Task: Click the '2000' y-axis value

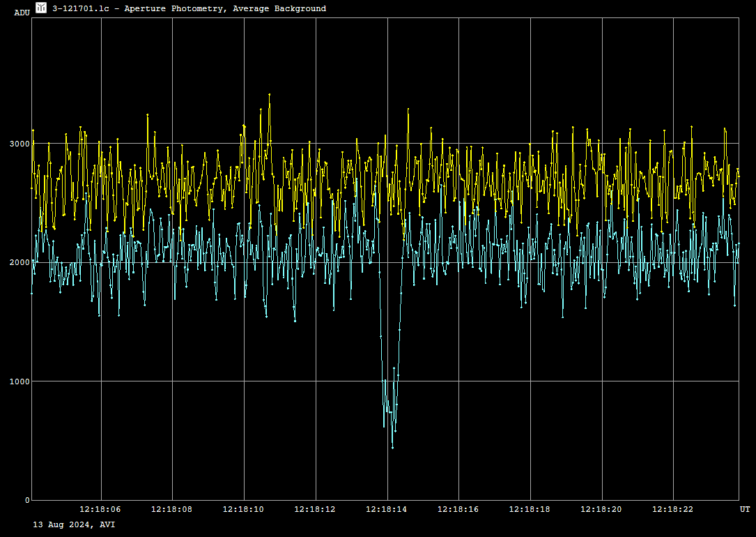Action: (20, 263)
